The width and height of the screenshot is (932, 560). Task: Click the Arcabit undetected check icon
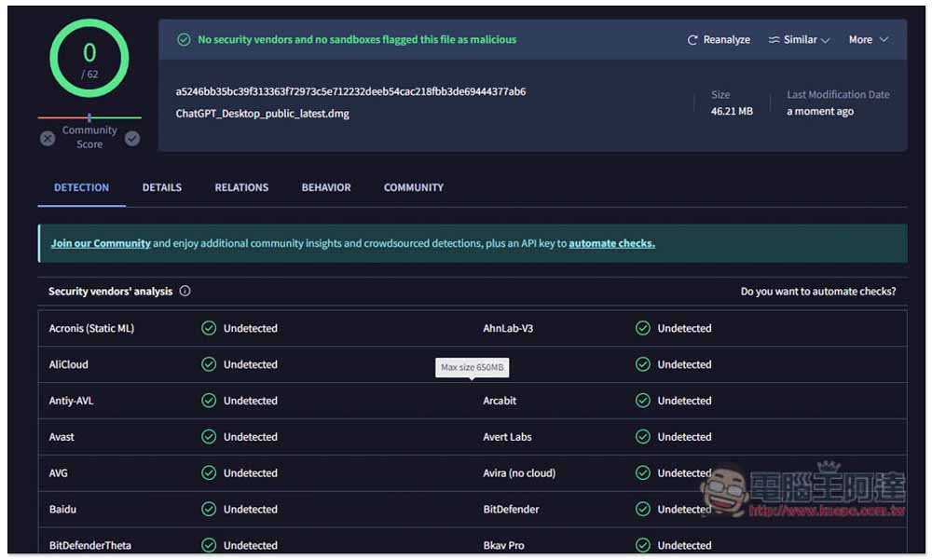(642, 401)
